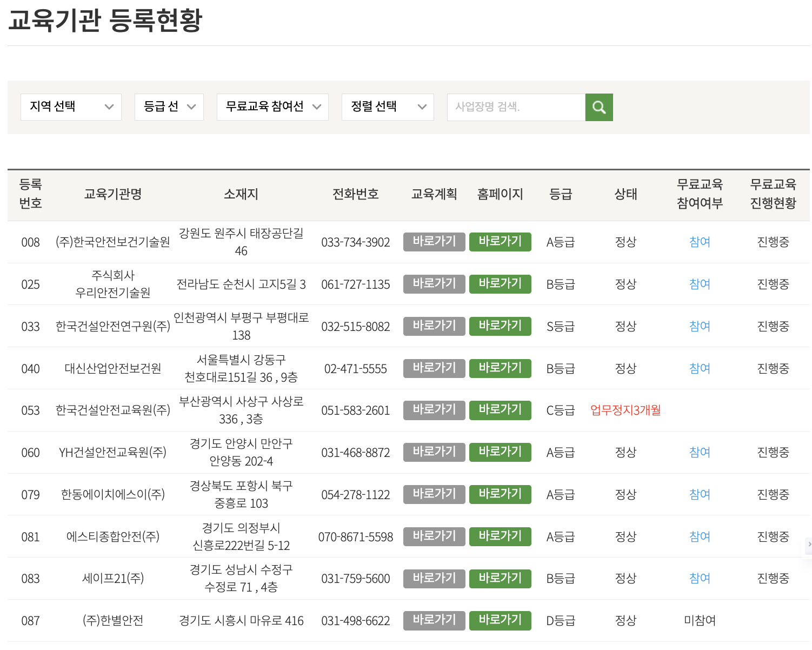
Task: Click 참여 link for 대신산업안전보건원
Action: tap(699, 368)
